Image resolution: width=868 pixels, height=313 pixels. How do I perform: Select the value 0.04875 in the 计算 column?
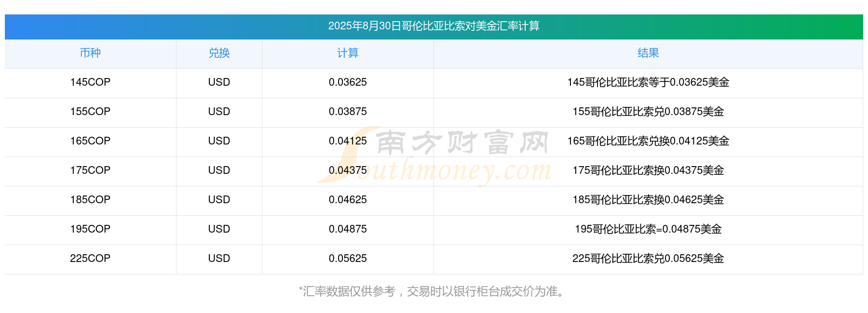point(348,229)
